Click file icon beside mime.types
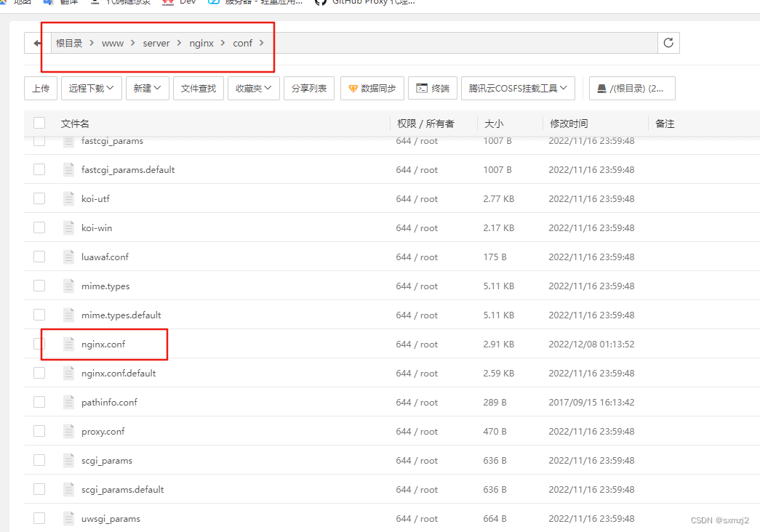The image size is (760, 532). [69, 286]
